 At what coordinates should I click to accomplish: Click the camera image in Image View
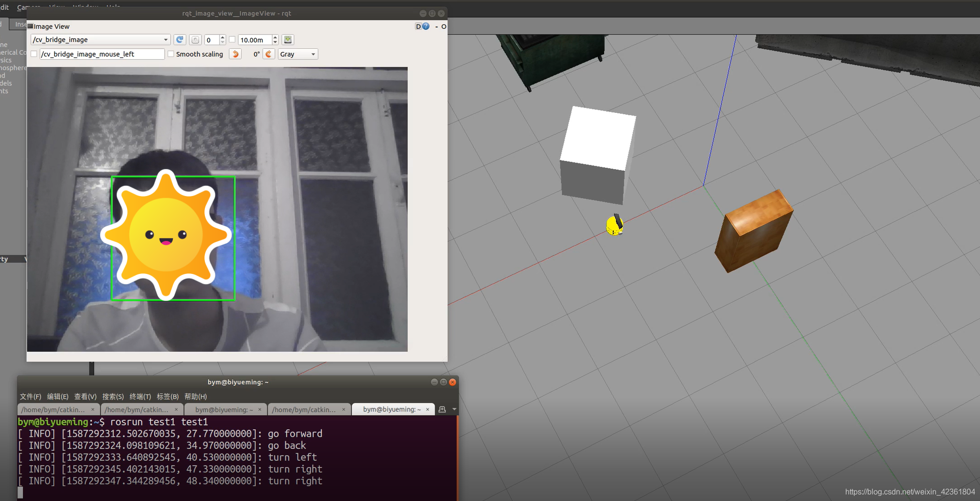pyautogui.click(x=217, y=209)
